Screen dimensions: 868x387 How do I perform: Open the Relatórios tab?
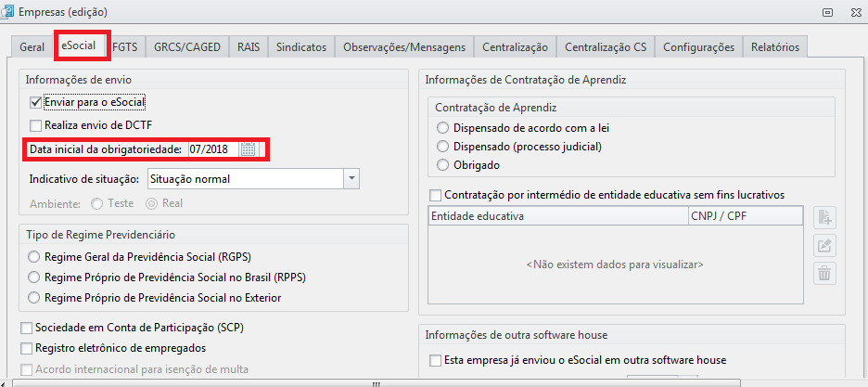(775, 47)
